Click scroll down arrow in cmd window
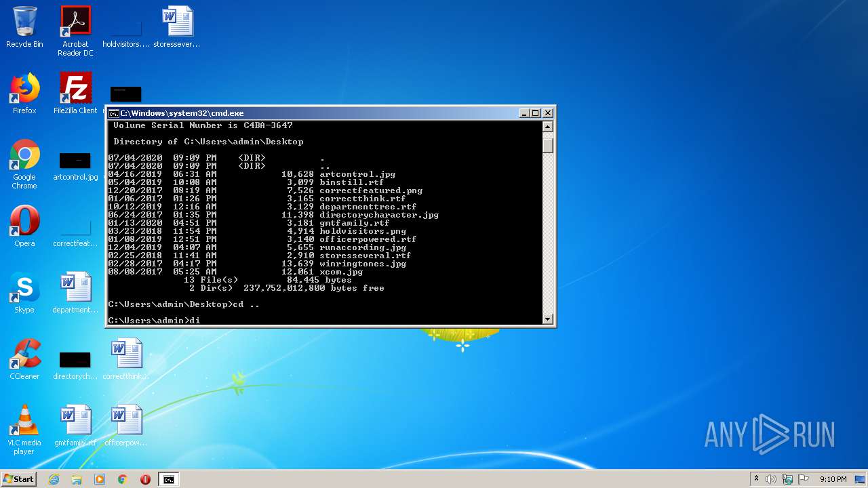868x488 pixels. pyautogui.click(x=548, y=319)
